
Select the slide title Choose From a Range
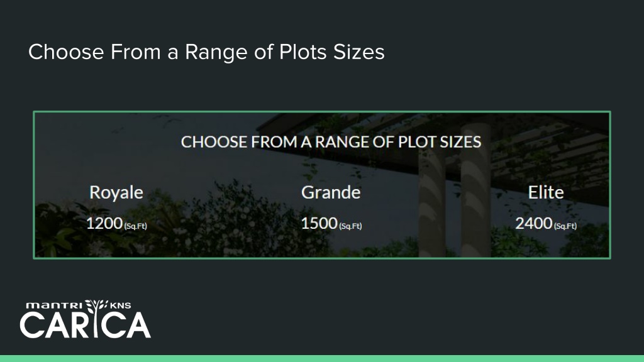click(206, 52)
